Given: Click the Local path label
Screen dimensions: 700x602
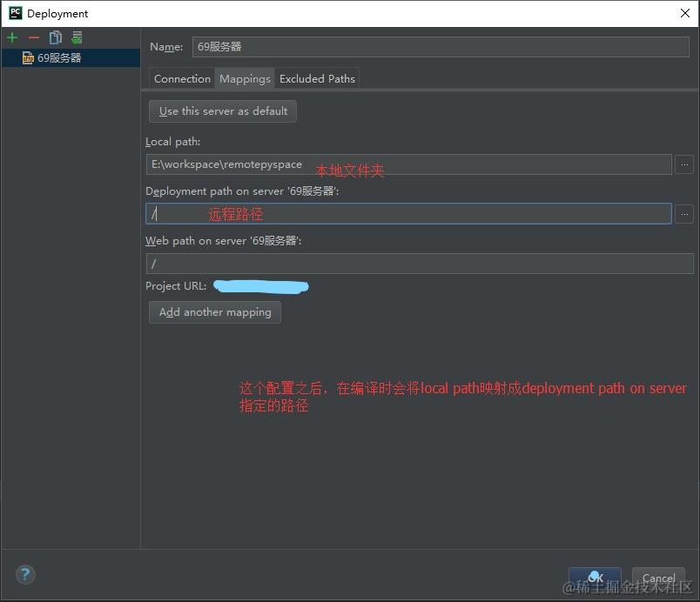Looking at the screenshot, I should [x=172, y=142].
